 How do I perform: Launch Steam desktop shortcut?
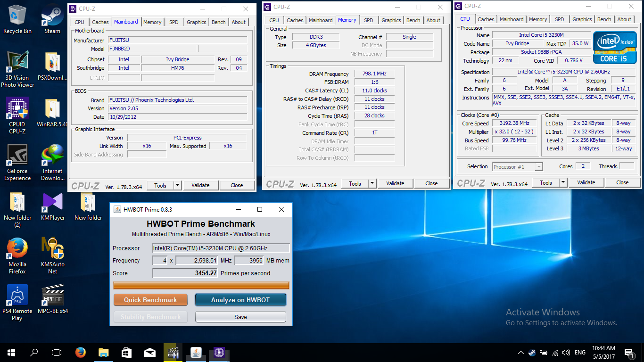point(52,19)
